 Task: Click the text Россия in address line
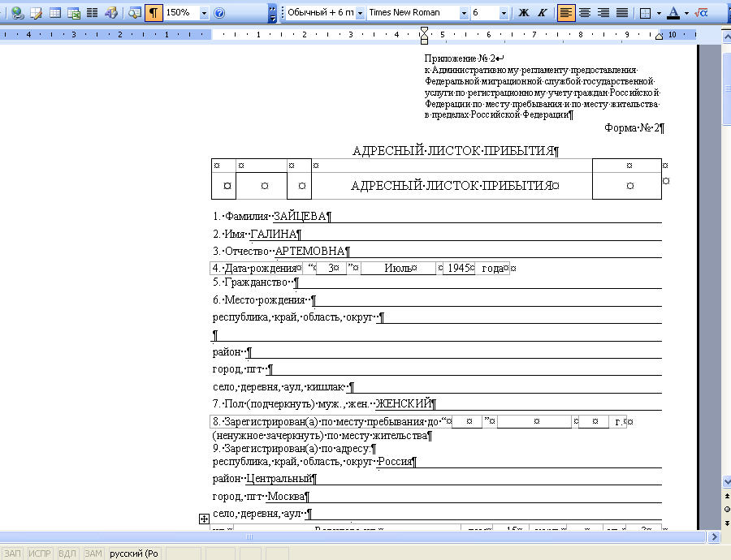click(395, 462)
